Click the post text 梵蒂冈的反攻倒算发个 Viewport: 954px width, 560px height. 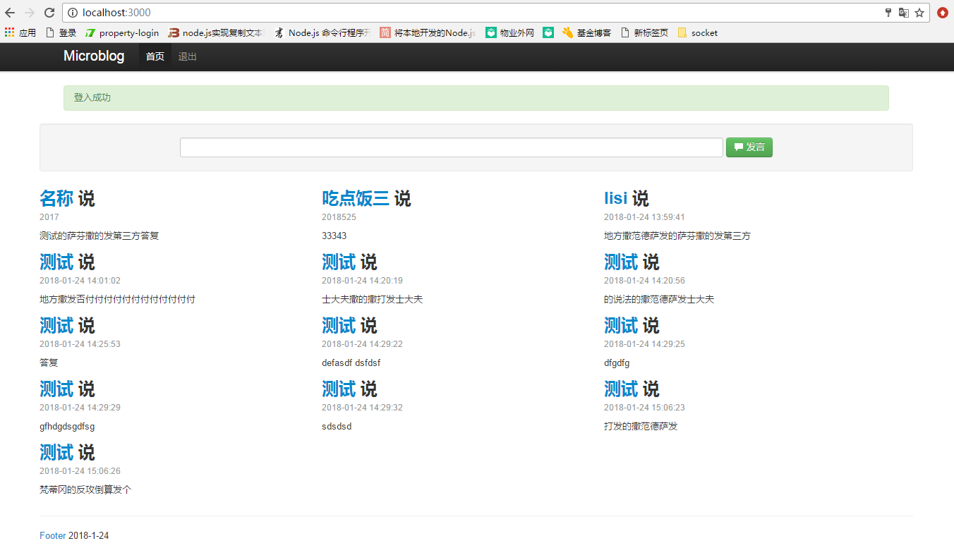coord(85,489)
